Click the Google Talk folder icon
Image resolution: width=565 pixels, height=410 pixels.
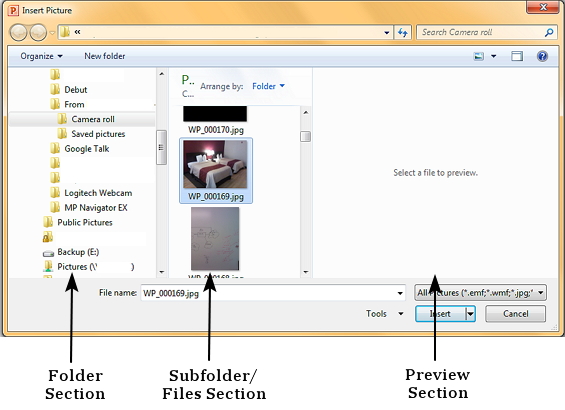point(55,148)
